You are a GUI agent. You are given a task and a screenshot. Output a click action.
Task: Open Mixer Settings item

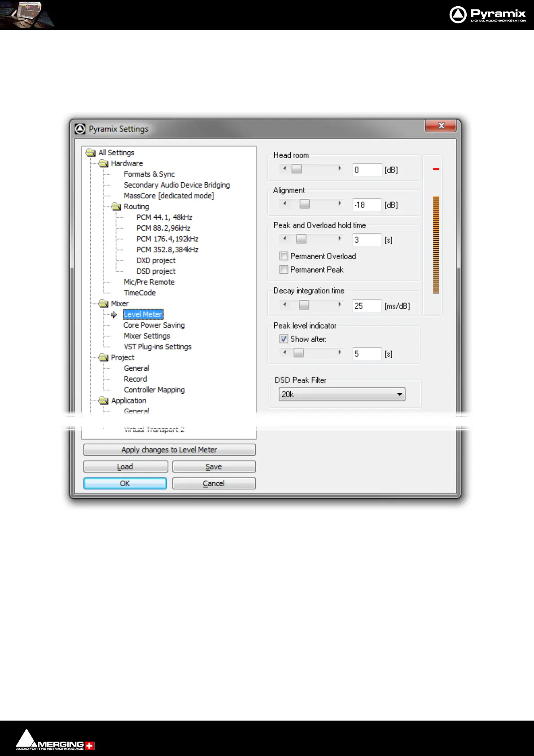[147, 336]
